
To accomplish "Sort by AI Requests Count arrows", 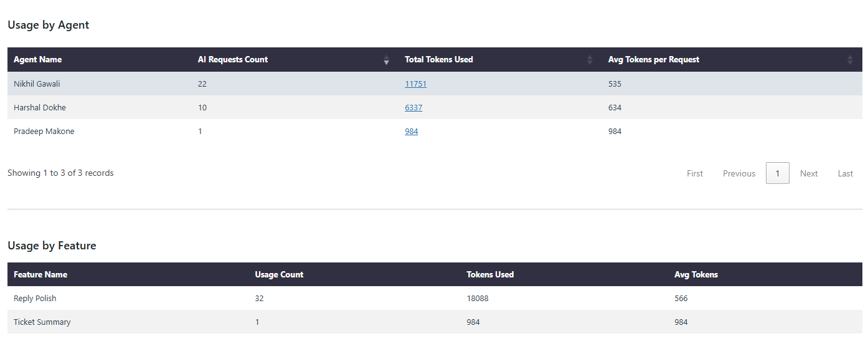I will pos(386,60).
